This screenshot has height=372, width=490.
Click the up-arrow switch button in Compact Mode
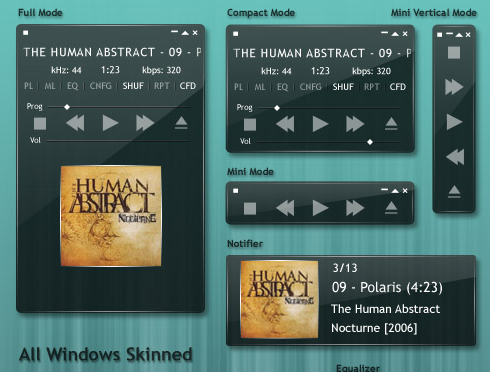(395, 34)
